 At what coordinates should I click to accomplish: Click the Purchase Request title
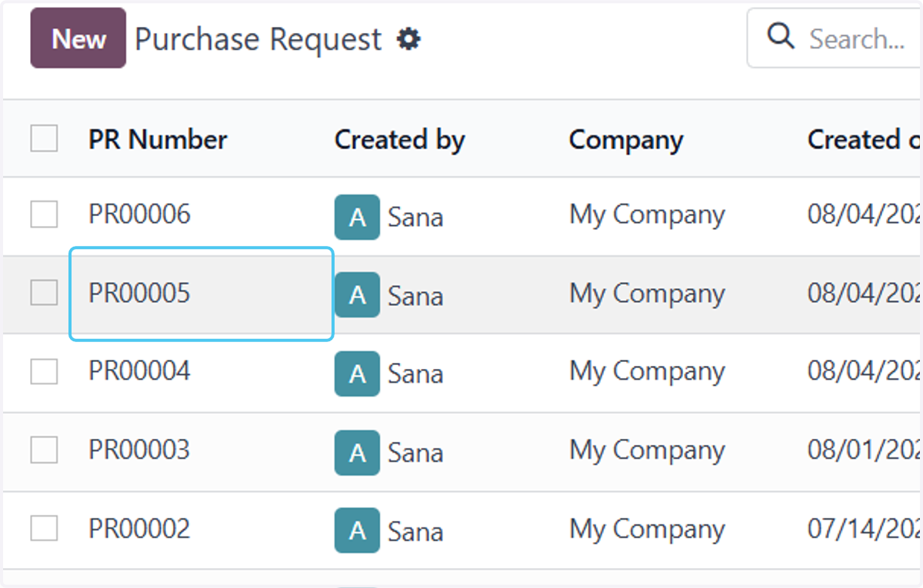[258, 39]
